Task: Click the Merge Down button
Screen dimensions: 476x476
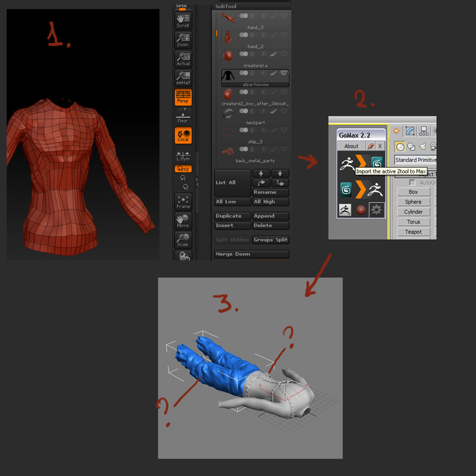Action: 252,254
